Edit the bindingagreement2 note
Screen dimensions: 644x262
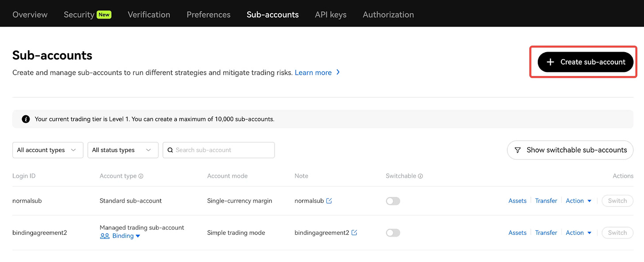coord(354,233)
